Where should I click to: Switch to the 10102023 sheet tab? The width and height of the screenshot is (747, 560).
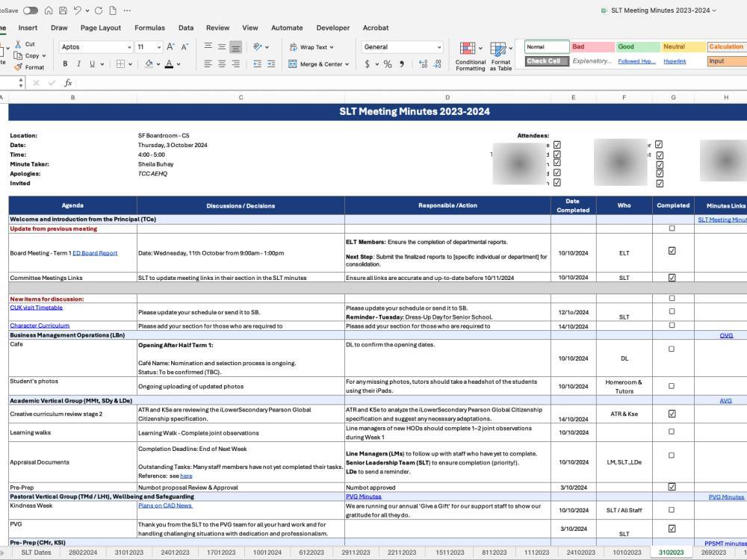(627, 553)
